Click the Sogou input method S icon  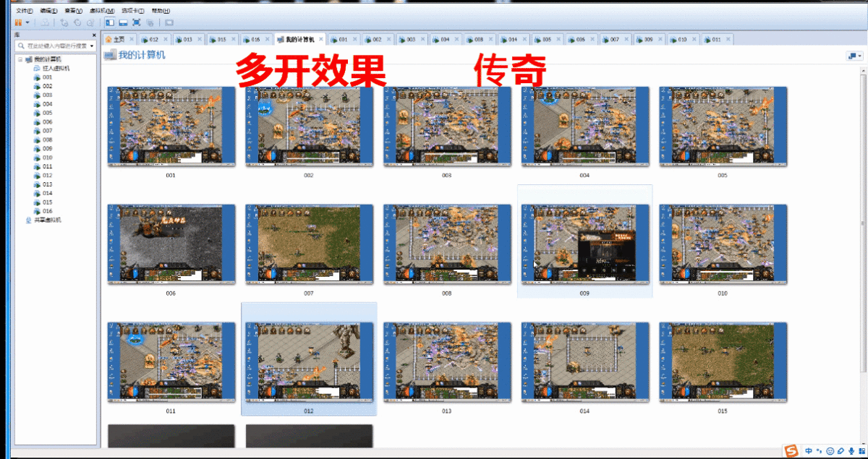pyautogui.click(x=792, y=451)
